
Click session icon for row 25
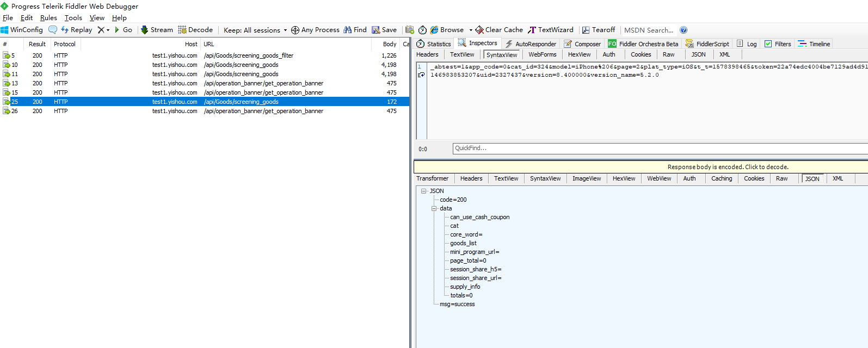[7, 102]
